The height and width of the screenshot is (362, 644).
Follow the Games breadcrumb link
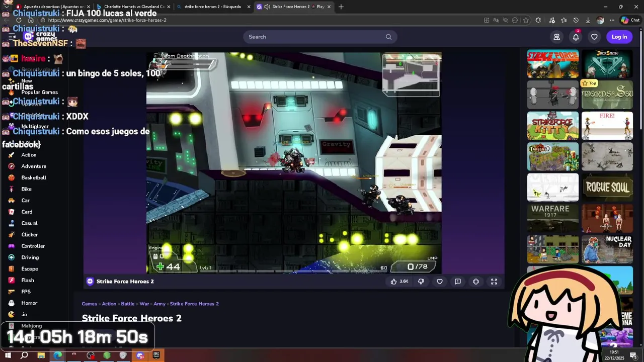point(90,304)
